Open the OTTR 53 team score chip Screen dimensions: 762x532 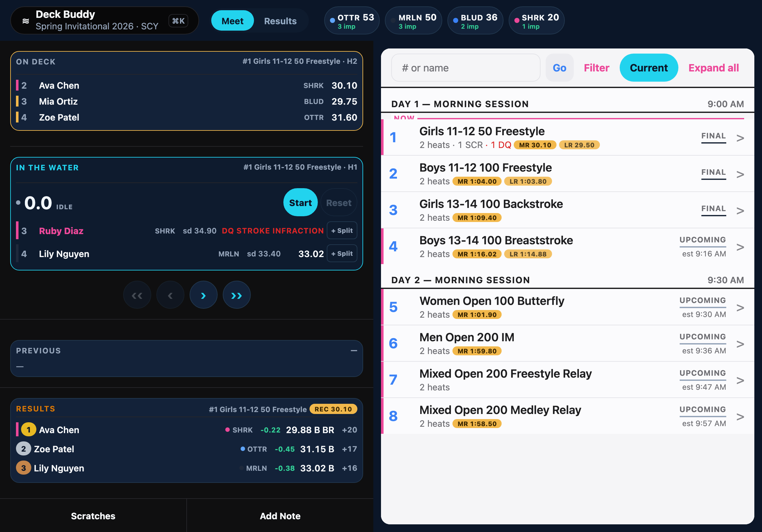[x=352, y=21]
